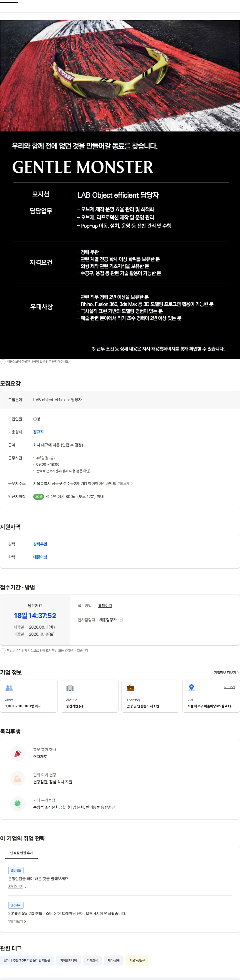This screenshot has height=980, width=240.
Task: Click the 면접 질문 badge
Action: 16,870
